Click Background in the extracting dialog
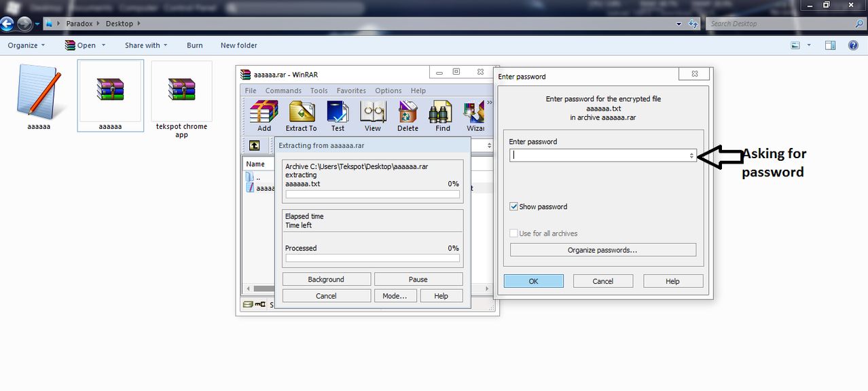This screenshot has width=868, height=391. [326, 279]
